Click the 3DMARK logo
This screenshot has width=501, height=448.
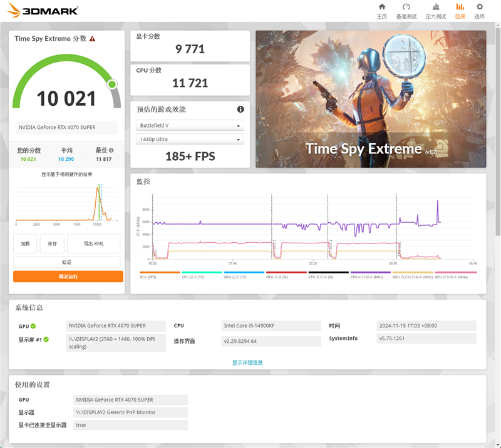pyautogui.click(x=41, y=10)
